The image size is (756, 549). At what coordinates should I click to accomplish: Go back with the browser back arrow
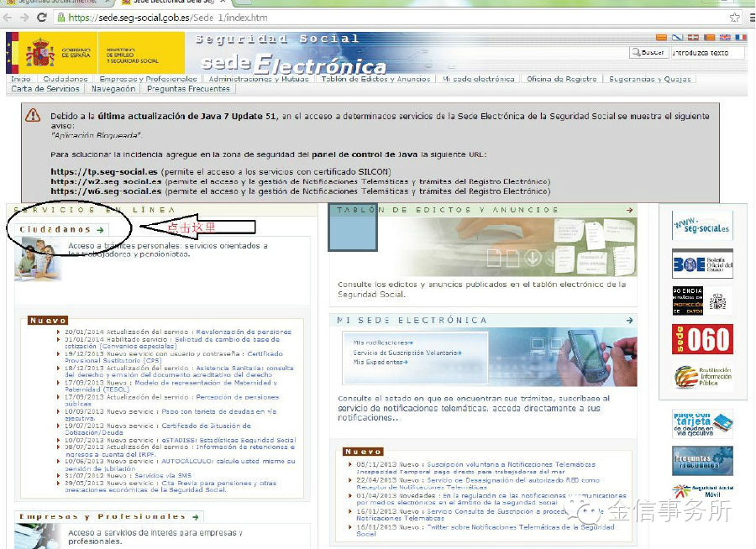click(8, 18)
